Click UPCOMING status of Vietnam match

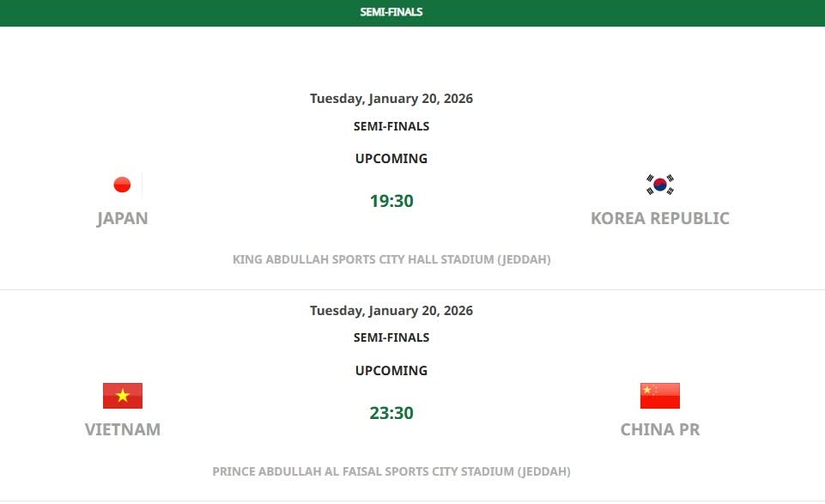tap(391, 371)
